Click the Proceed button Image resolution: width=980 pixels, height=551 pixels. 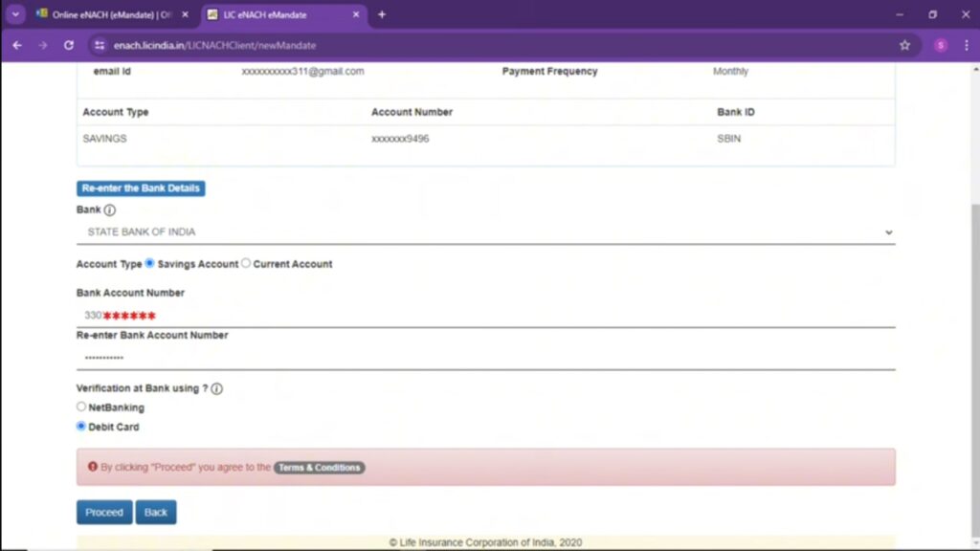tap(104, 513)
